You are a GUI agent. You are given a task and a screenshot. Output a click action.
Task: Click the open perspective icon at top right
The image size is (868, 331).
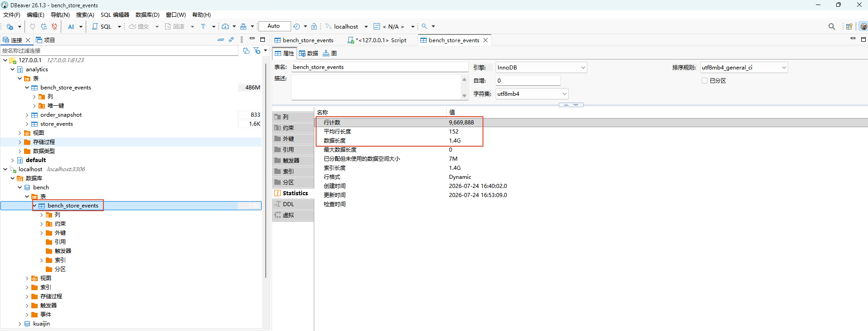849,26
